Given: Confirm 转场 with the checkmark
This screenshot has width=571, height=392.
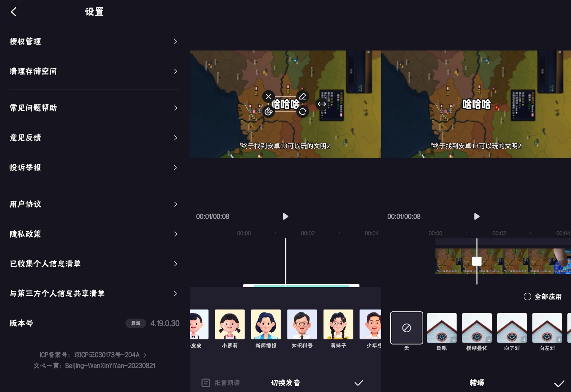Looking at the screenshot, I should click(559, 383).
